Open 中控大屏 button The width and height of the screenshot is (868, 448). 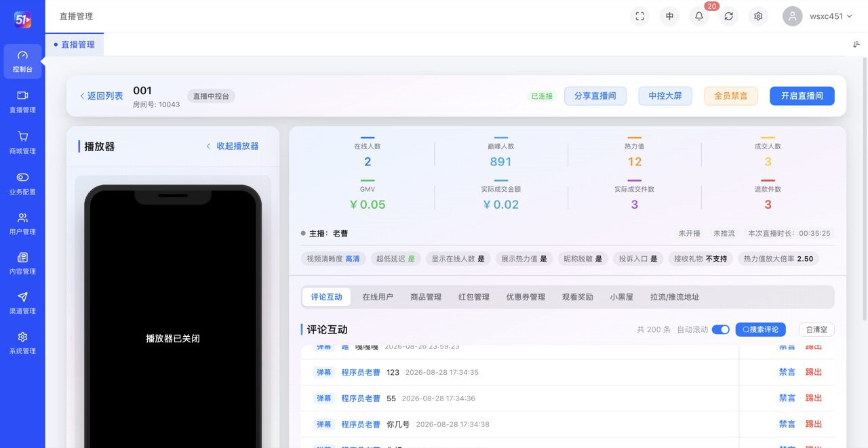(665, 96)
